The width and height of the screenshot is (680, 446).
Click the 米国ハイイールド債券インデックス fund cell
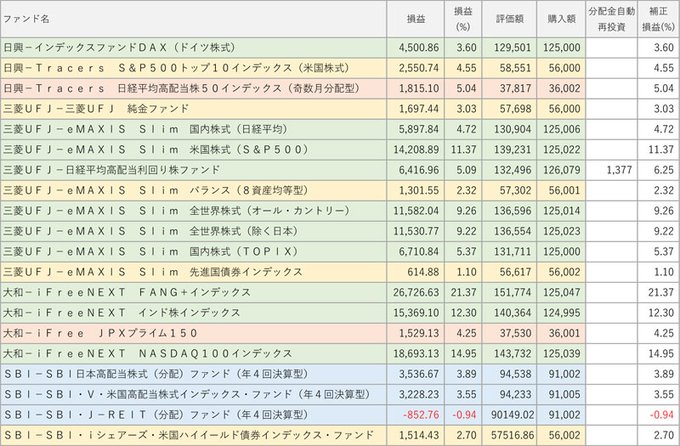point(193,435)
